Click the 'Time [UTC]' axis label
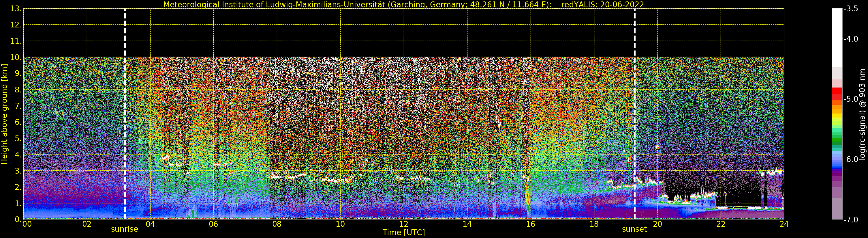The height and width of the screenshot is (238, 868). click(403, 233)
